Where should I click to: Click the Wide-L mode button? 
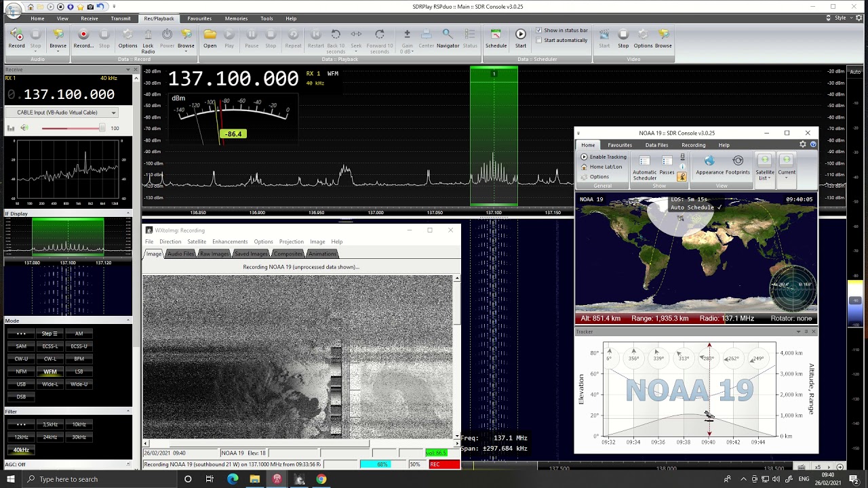click(50, 384)
